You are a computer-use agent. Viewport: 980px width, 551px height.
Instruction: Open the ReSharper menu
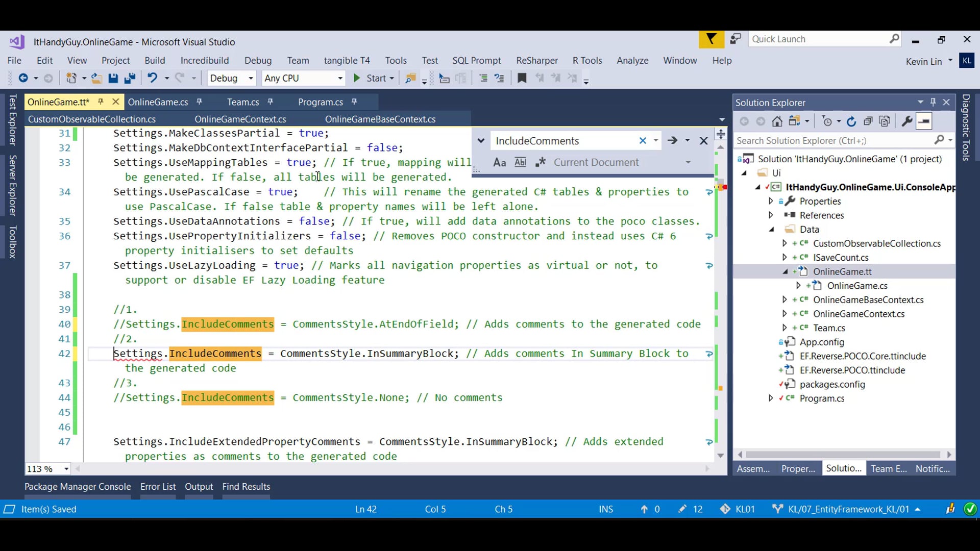pyautogui.click(x=536, y=60)
